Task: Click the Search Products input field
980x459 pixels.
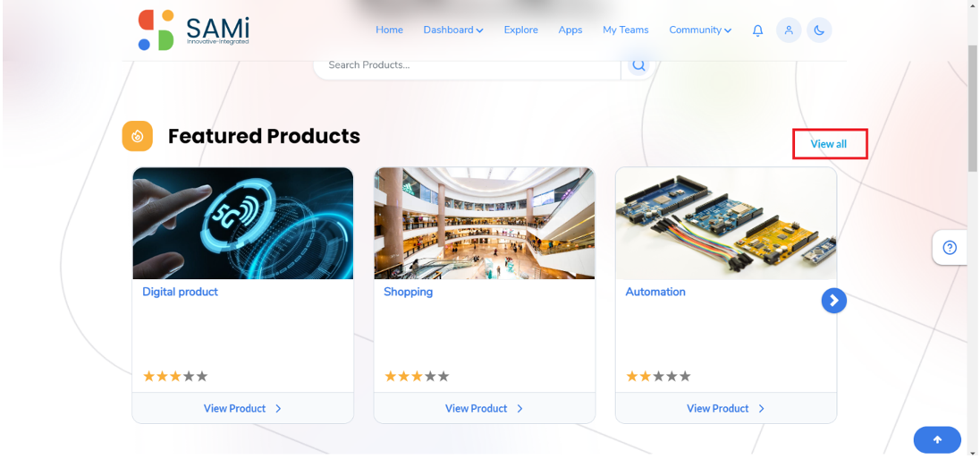Action: point(467,65)
